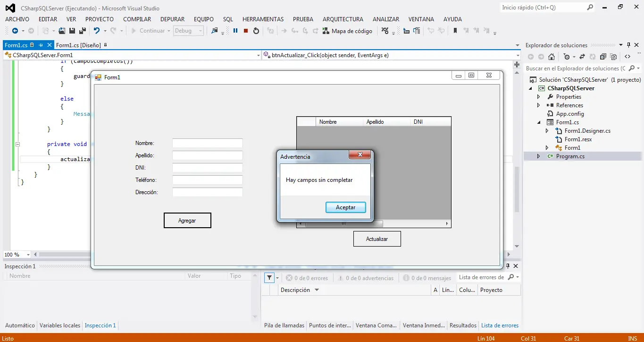Click Aceptar in the Advertencia dialog
The height and width of the screenshot is (342, 644).
pyautogui.click(x=346, y=207)
